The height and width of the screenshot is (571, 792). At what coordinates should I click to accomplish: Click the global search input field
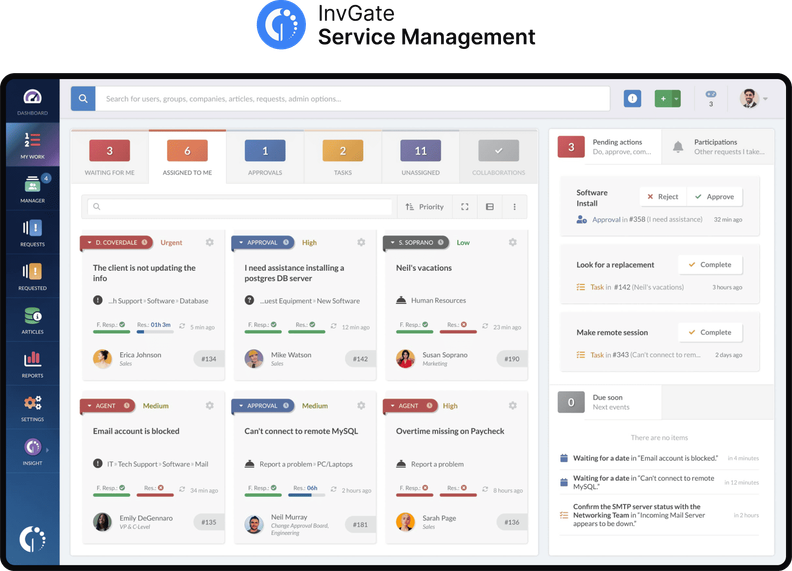353,99
